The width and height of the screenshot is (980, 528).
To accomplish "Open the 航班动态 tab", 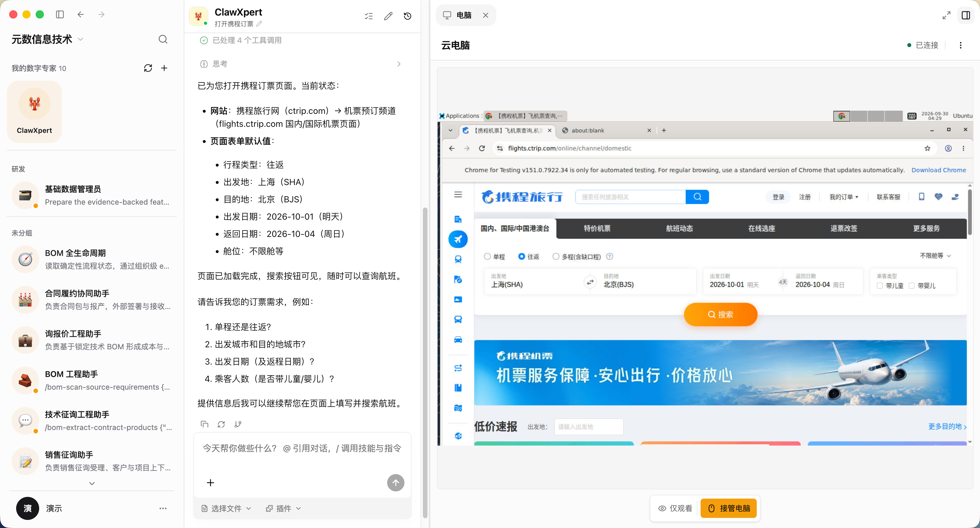I will click(x=679, y=229).
